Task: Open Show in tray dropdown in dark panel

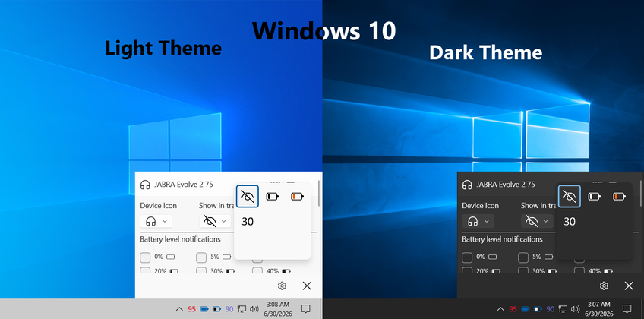Action: [537, 221]
